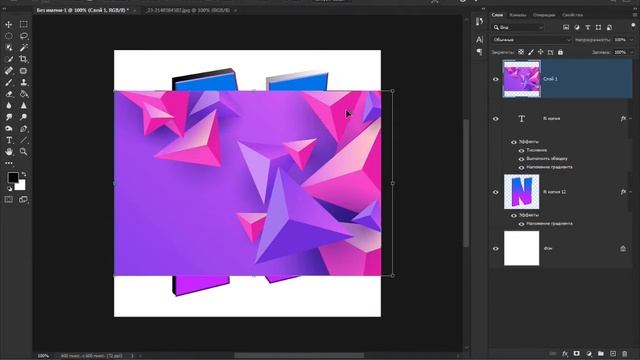640x360 pixels.
Task: Hide the N thumbnail layer
Action: pyautogui.click(x=496, y=192)
